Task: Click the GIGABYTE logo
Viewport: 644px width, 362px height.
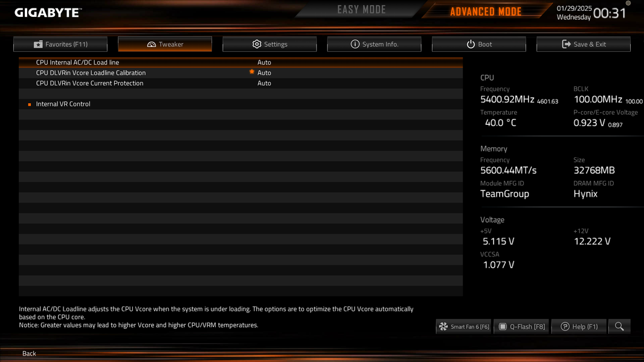Action: coord(48,13)
